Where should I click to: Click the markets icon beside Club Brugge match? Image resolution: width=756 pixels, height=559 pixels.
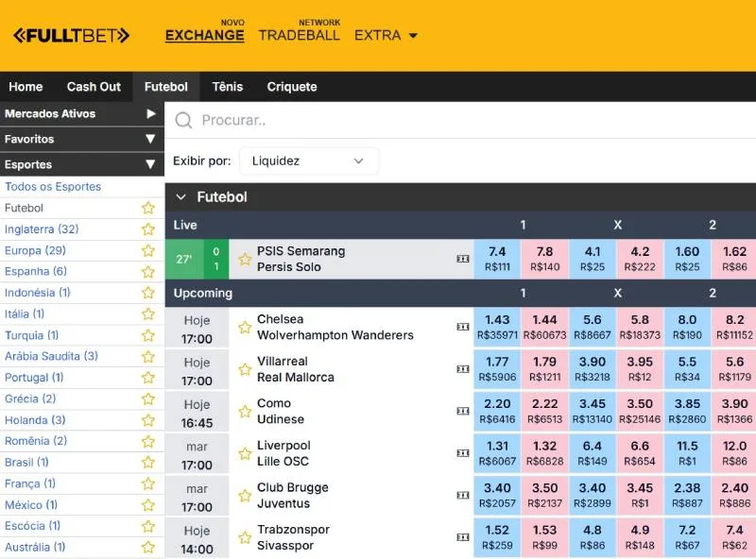coord(462,496)
